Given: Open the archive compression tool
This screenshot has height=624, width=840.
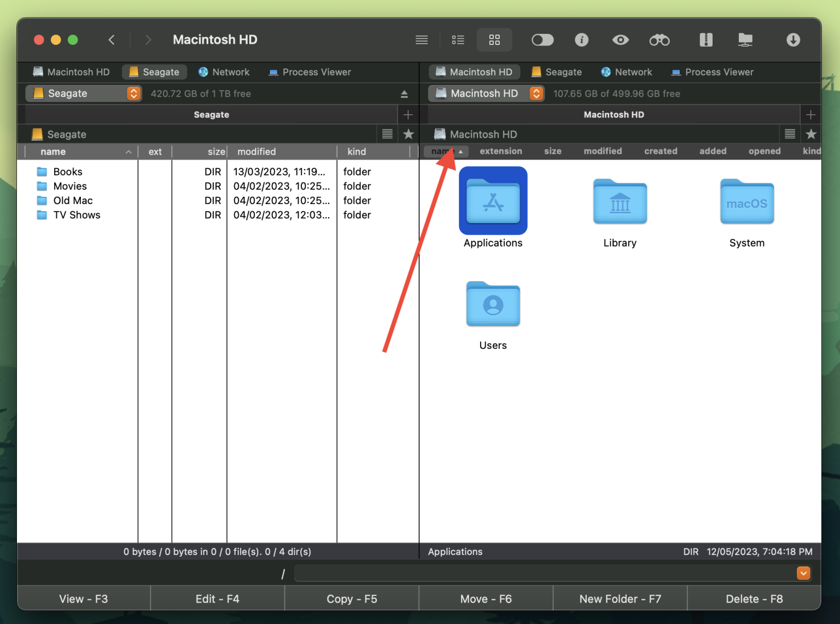Looking at the screenshot, I should tap(706, 39).
